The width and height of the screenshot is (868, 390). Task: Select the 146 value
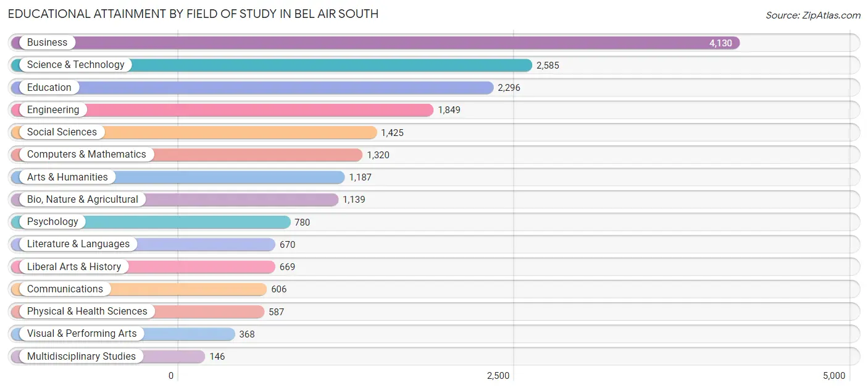pyautogui.click(x=217, y=357)
